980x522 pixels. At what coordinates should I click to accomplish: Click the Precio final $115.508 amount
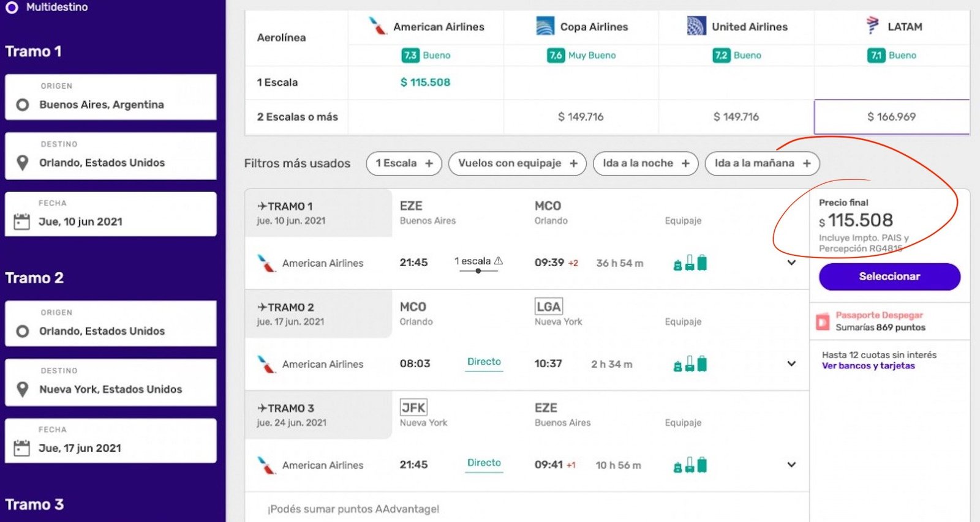(x=856, y=220)
